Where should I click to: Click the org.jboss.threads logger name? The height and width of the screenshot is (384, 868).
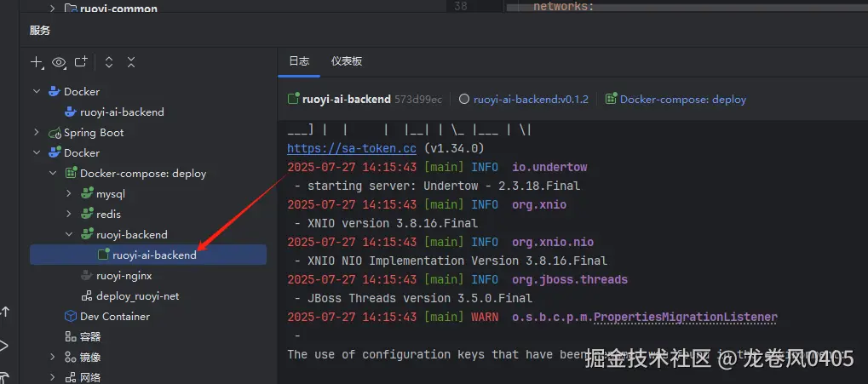(x=570, y=280)
